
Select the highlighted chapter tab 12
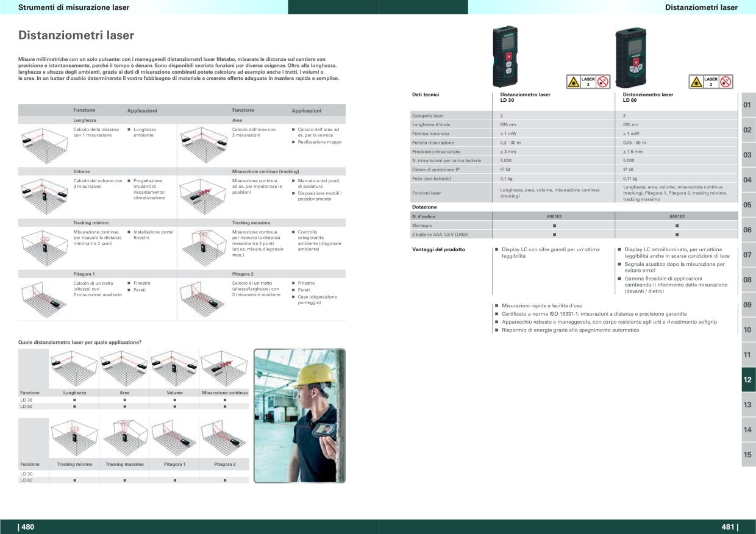748,380
